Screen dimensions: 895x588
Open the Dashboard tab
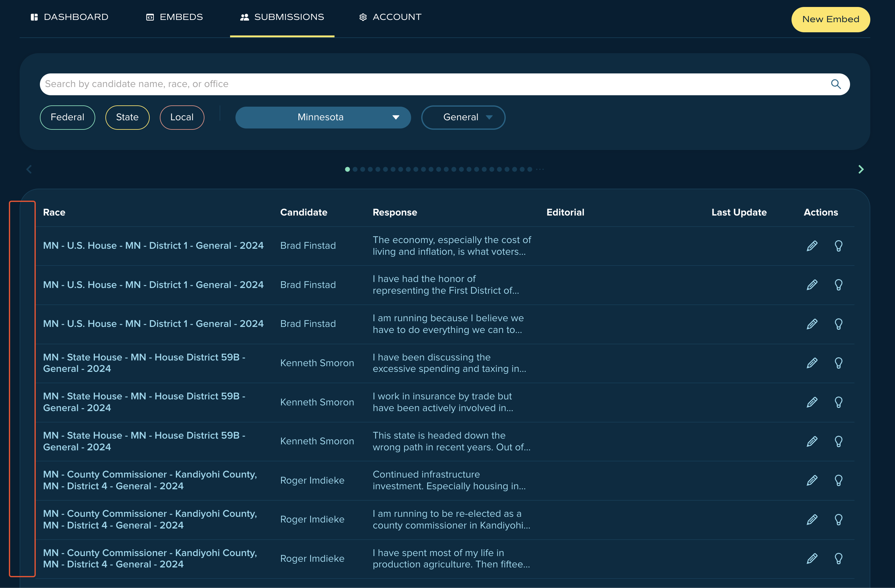pos(70,17)
